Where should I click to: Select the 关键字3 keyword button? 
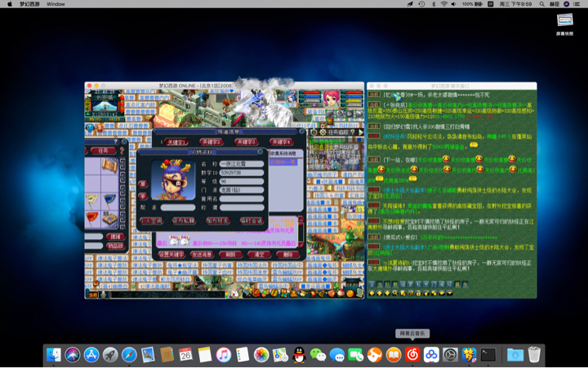[x=246, y=142]
